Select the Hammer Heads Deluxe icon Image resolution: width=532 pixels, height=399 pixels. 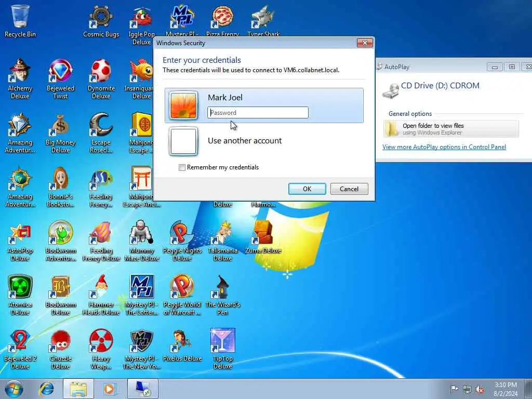coord(101,295)
